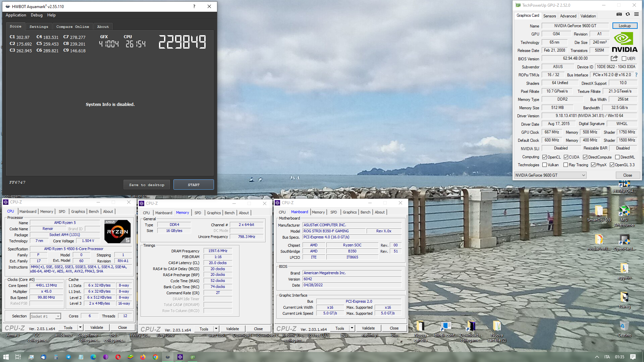This screenshot has width=644, height=362.
Task: Open the notification center on the taskbar
Action: pyautogui.click(x=633, y=357)
